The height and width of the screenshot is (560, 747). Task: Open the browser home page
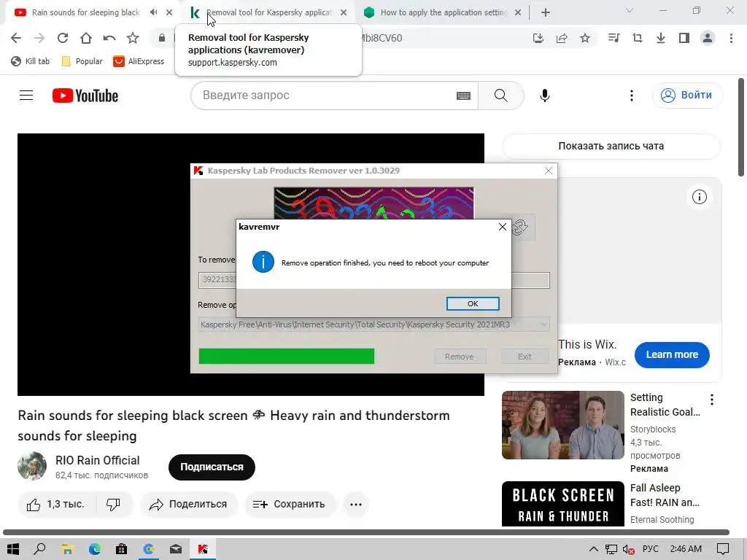[x=86, y=38]
